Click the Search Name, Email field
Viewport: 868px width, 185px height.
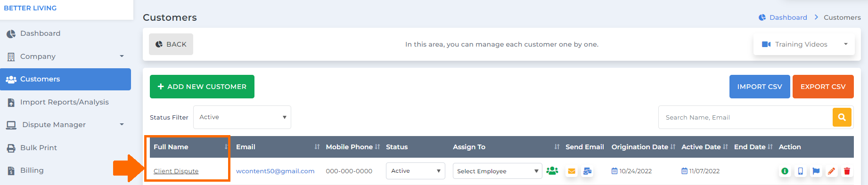tap(745, 117)
